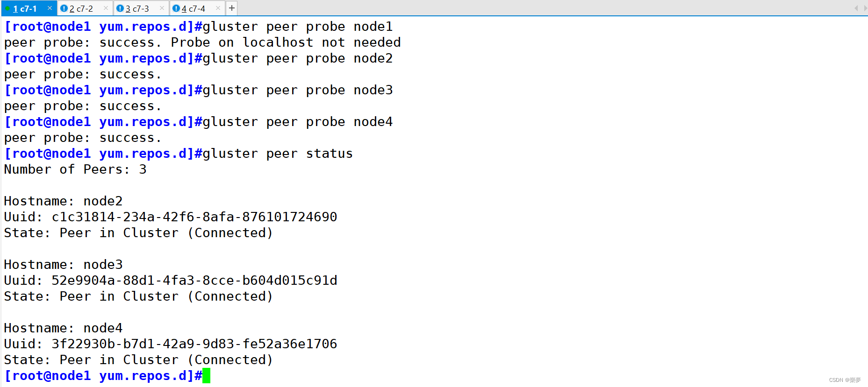This screenshot has height=387, width=868.
Task: Click the node2 Uuid line in output
Action: point(171,217)
